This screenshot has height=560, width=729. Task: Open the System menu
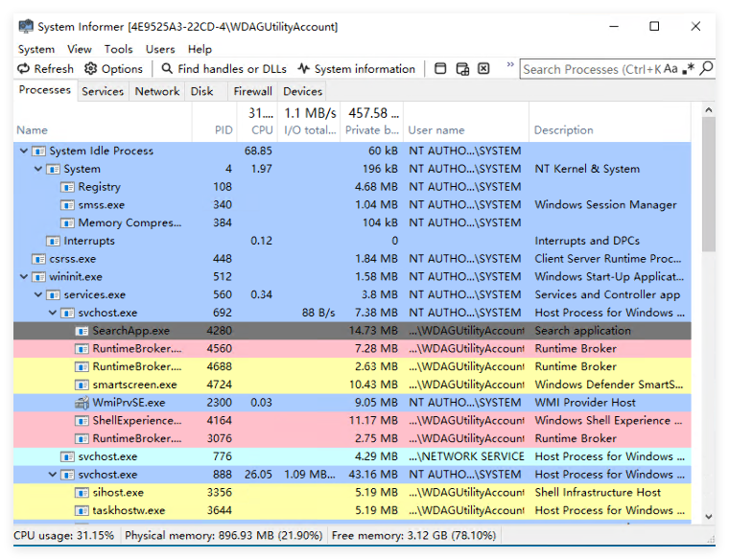click(35, 49)
